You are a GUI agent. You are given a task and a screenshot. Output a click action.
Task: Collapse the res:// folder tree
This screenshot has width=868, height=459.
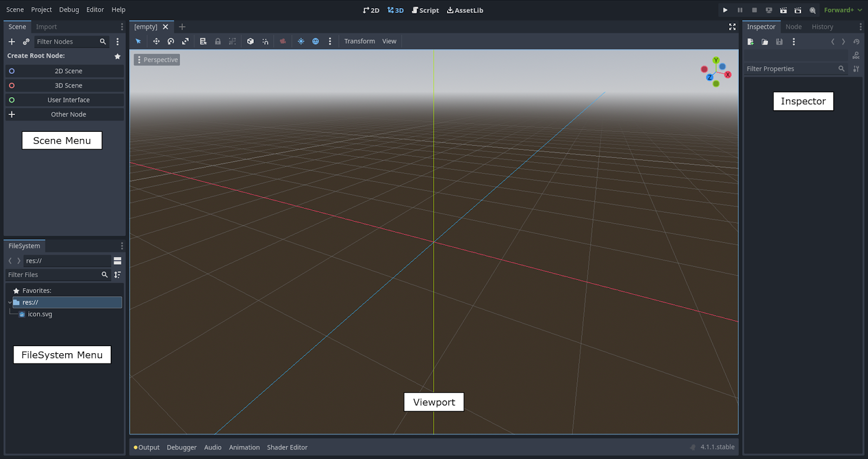tap(10, 303)
